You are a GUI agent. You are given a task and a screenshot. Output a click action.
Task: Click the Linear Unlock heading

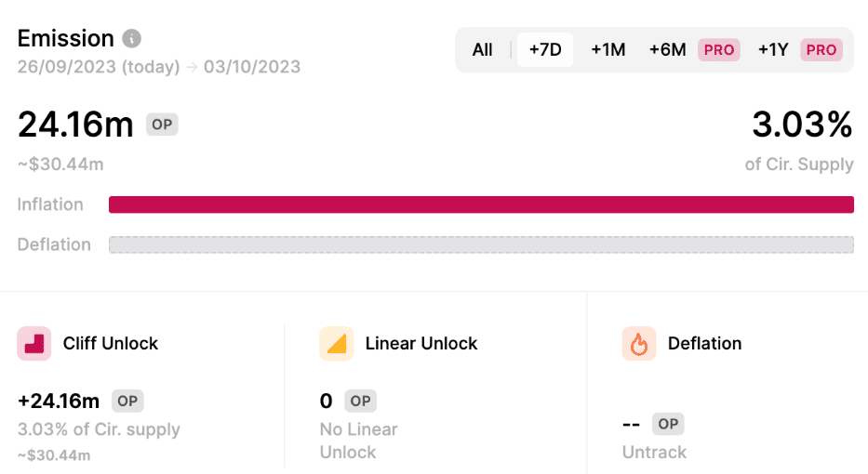421,343
